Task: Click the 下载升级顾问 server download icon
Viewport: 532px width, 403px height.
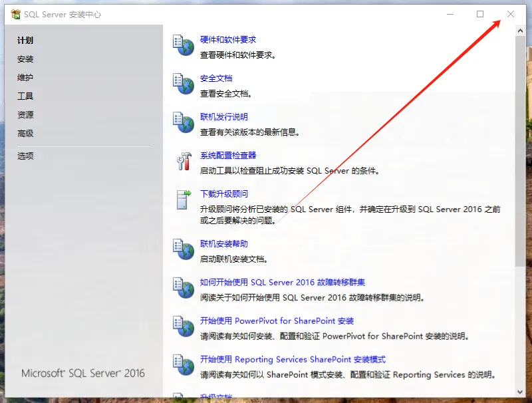Action: pos(184,200)
